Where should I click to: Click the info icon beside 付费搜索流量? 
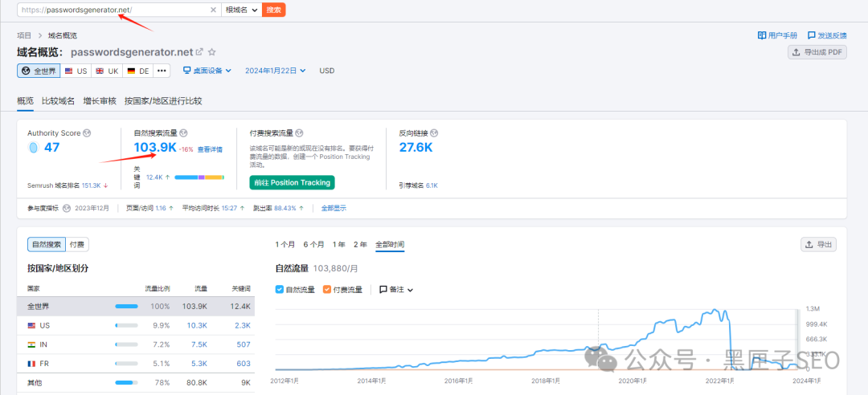click(300, 133)
